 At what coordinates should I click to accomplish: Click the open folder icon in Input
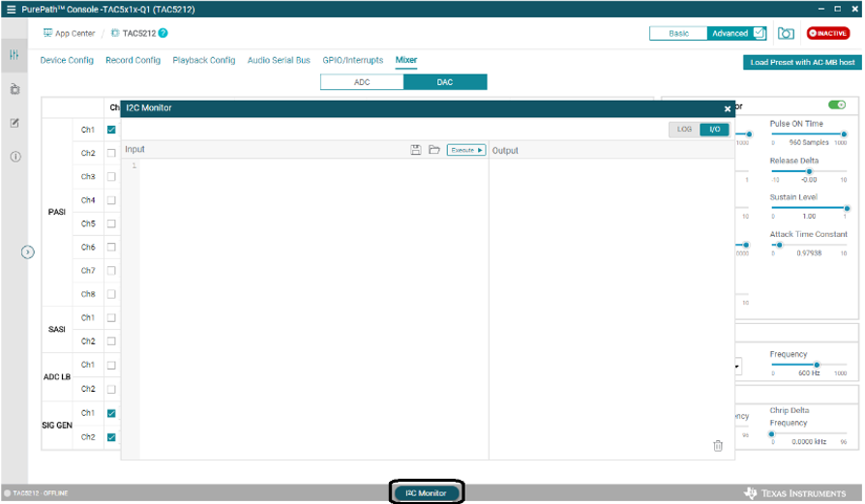click(434, 150)
